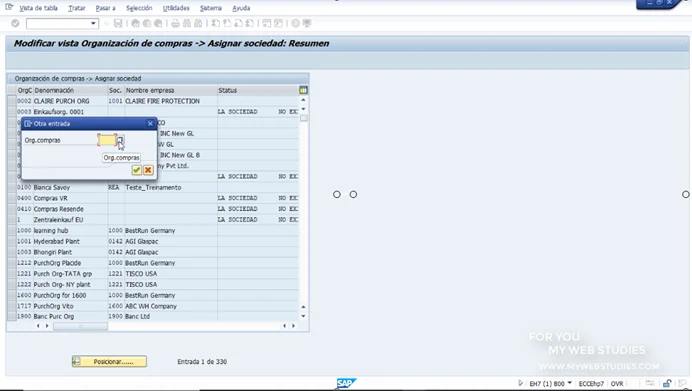Go to last page via toolbar icon

pyautogui.click(x=249, y=23)
